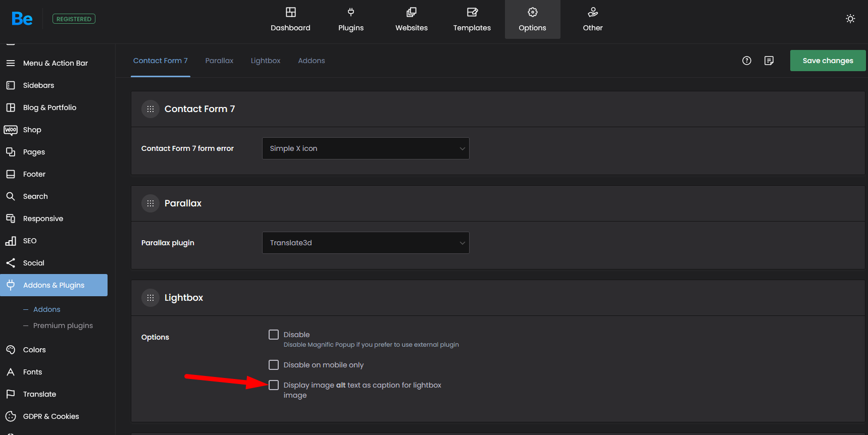Open Parallax plugin dropdown
Screen dimensions: 868x435
366,243
